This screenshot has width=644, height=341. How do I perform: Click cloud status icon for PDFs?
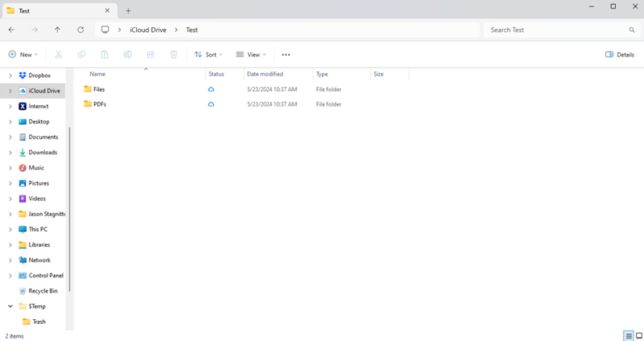(211, 105)
